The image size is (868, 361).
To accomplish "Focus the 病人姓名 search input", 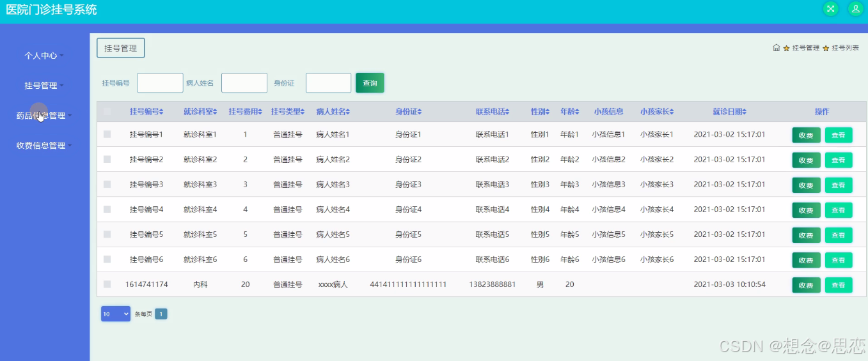I will [x=244, y=83].
